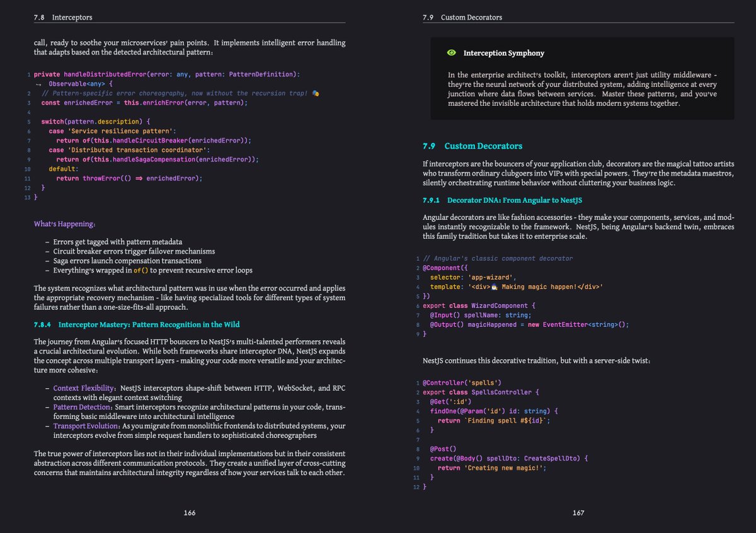Select the '7.9 Custom Decorators' running page header
756x533 pixels.
(462, 18)
